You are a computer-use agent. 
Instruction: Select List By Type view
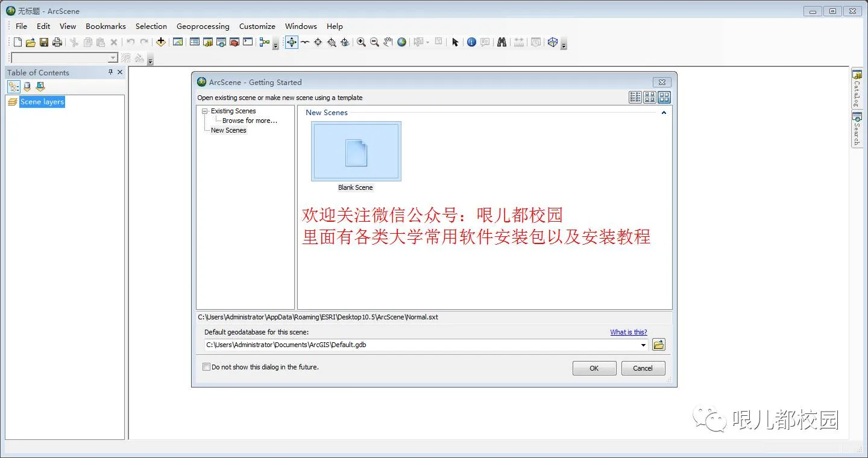click(40, 87)
